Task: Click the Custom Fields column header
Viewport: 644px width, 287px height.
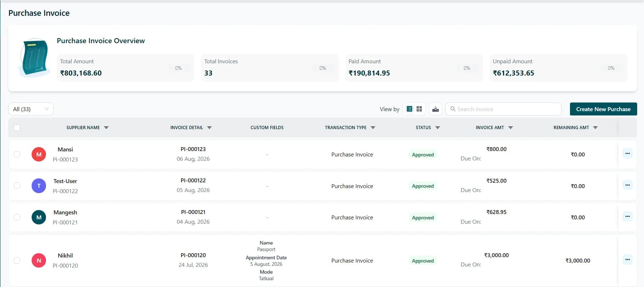Action: (267, 128)
